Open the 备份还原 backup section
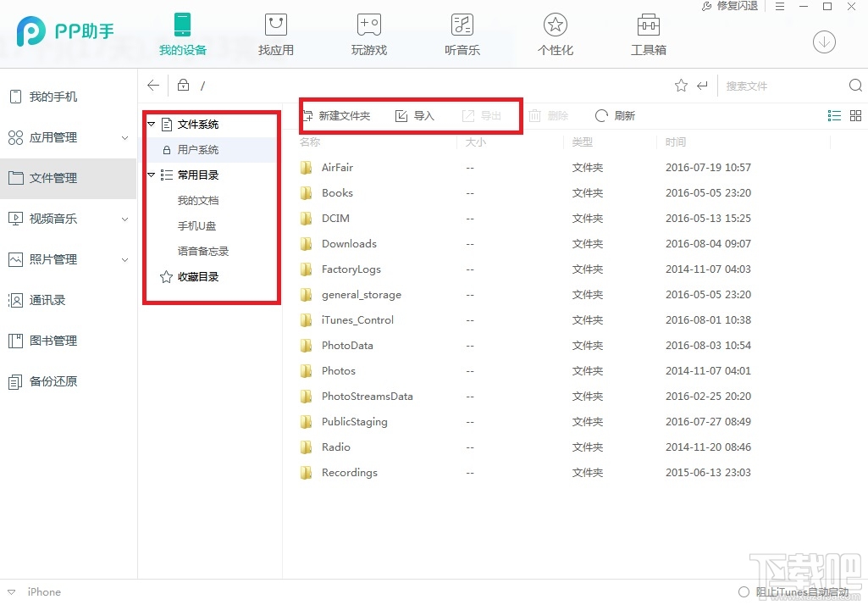This screenshot has height=605, width=868. tap(53, 381)
